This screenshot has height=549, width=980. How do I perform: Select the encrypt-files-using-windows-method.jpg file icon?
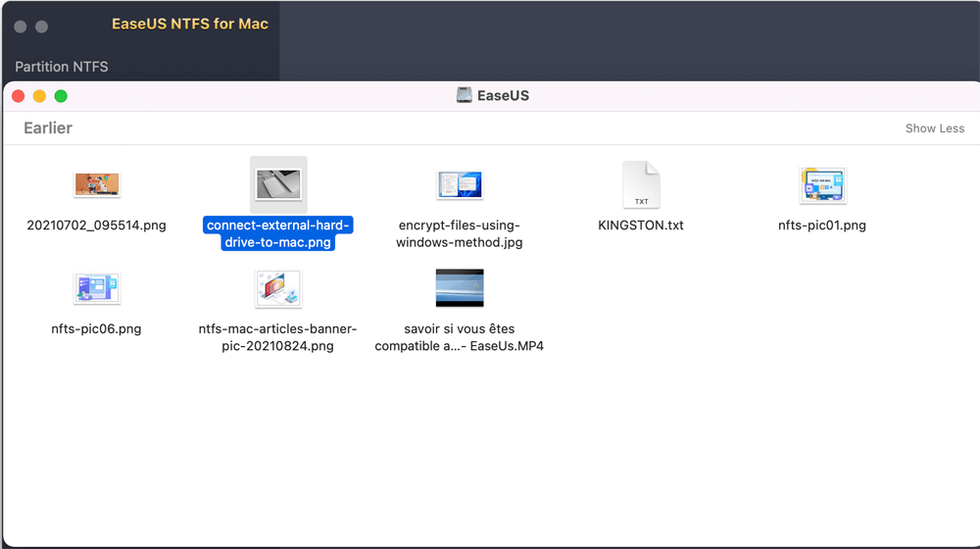[x=459, y=184]
